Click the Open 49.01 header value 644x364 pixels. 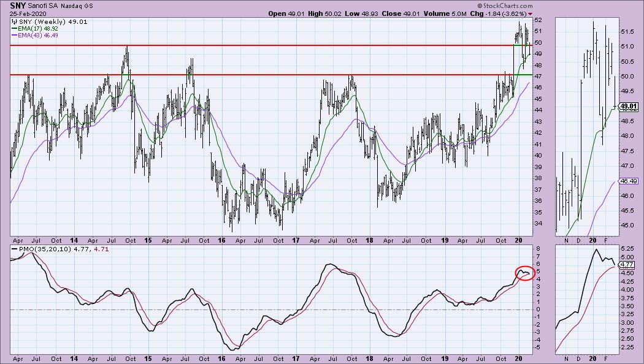click(x=286, y=13)
